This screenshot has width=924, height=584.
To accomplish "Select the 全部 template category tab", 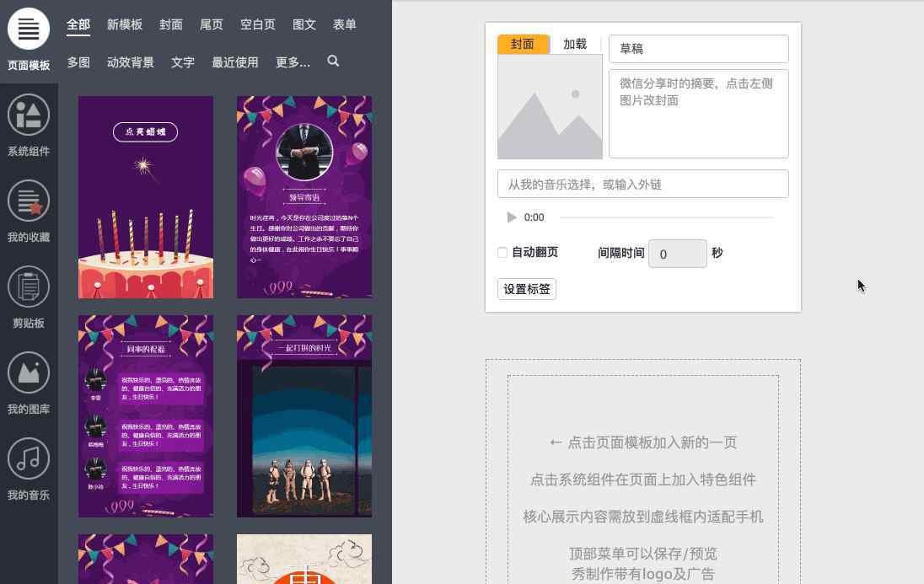I will [x=78, y=24].
